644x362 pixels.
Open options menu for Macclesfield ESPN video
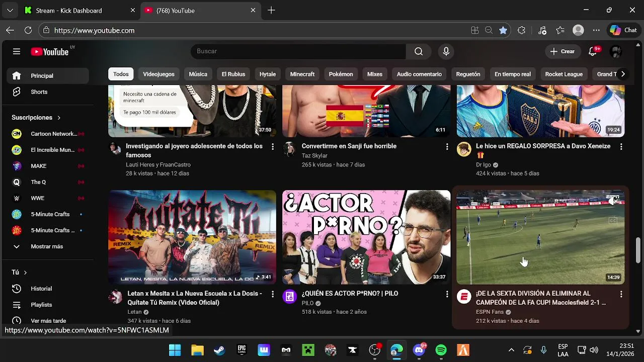(621, 294)
